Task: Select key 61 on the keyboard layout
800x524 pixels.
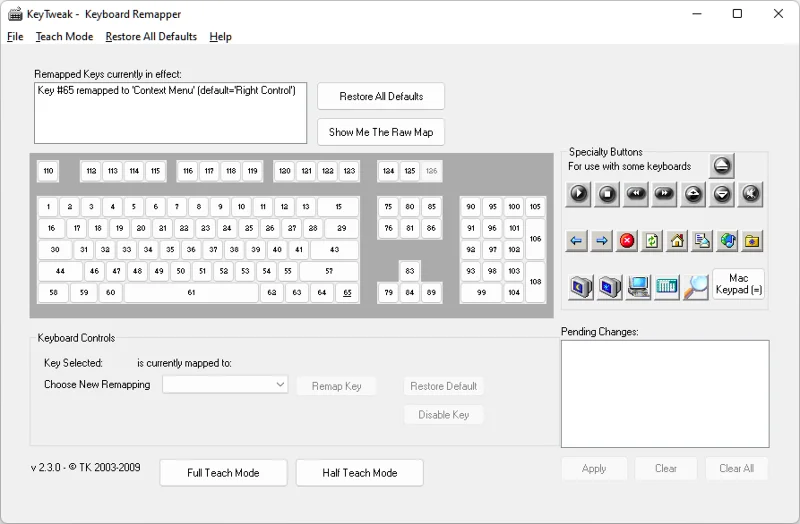Action: click(191, 293)
